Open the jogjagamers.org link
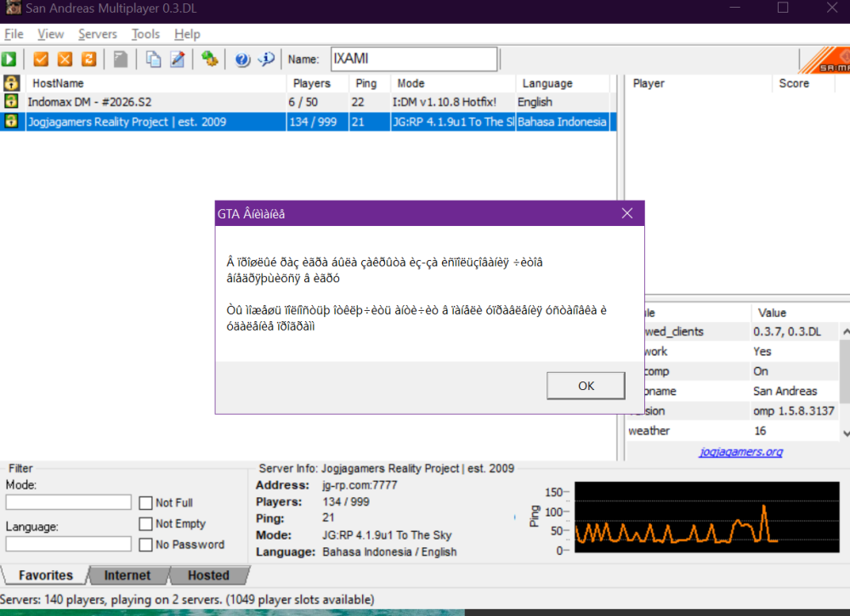This screenshot has width=850, height=616. 740,451
